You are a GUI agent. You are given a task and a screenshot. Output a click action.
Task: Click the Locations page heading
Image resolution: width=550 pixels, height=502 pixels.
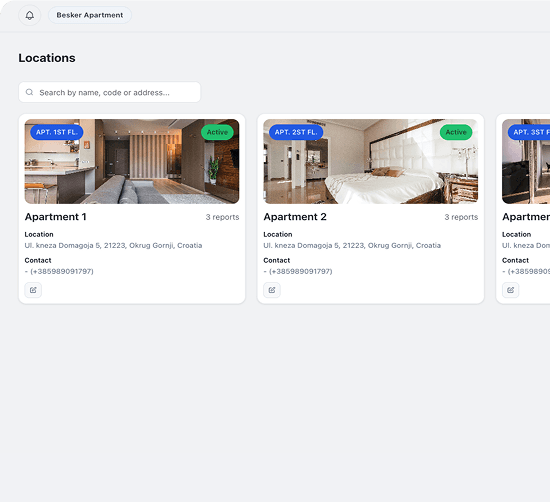point(47,58)
